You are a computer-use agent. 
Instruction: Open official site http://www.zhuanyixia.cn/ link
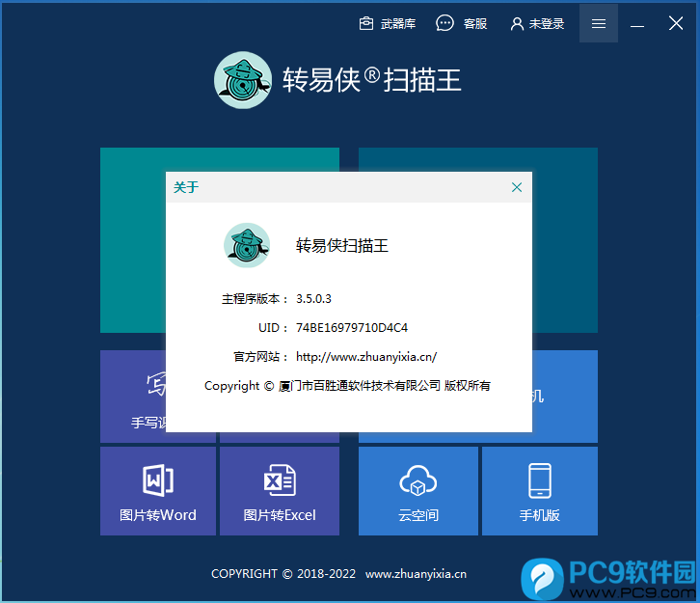(x=366, y=356)
